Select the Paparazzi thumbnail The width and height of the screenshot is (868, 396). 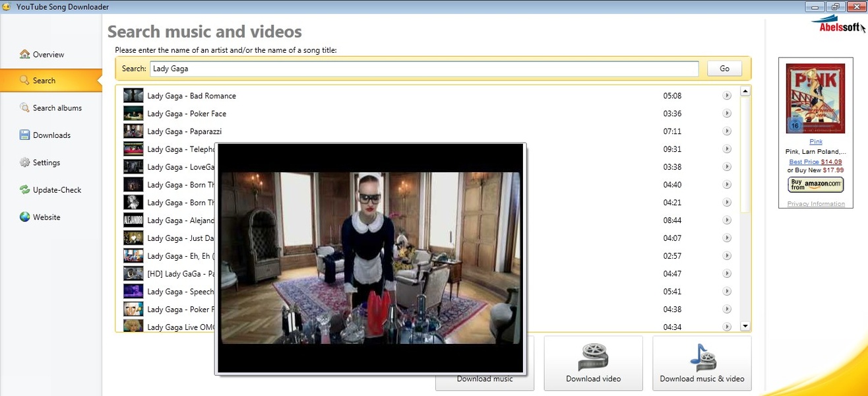[133, 131]
